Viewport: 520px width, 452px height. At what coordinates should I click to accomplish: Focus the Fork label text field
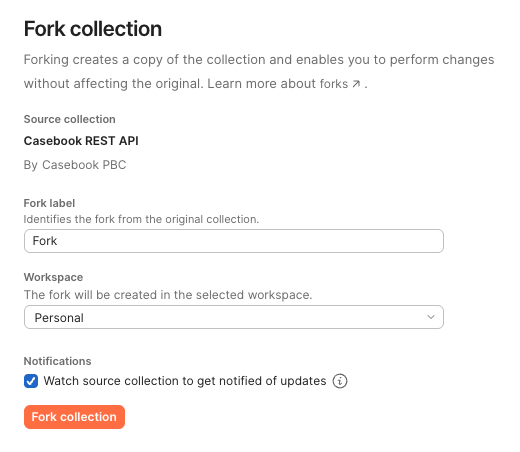tap(234, 241)
